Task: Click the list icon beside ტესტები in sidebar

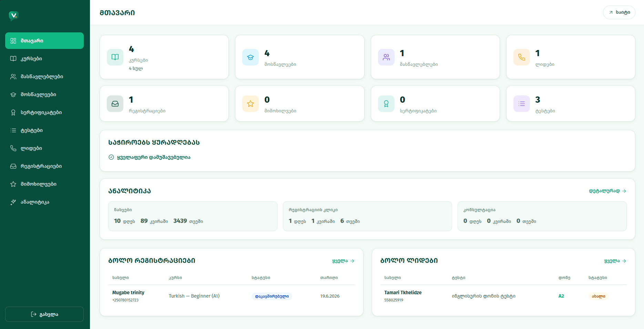Action: coord(13,130)
